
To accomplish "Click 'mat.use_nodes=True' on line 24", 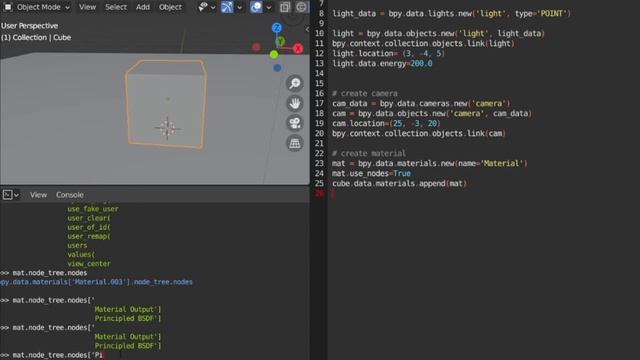I will pyautogui.click(x=371, y=173).
